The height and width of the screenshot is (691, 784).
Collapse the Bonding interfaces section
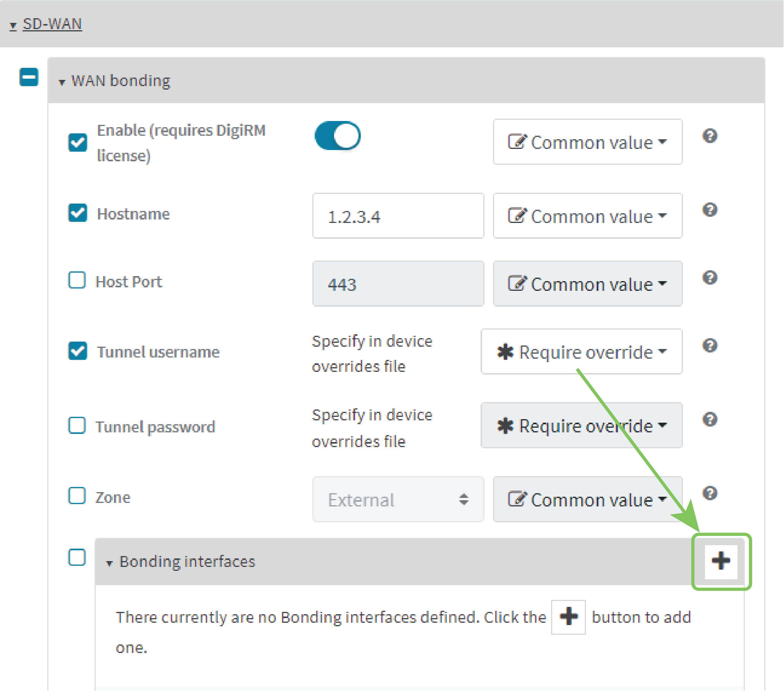(110, 562)
